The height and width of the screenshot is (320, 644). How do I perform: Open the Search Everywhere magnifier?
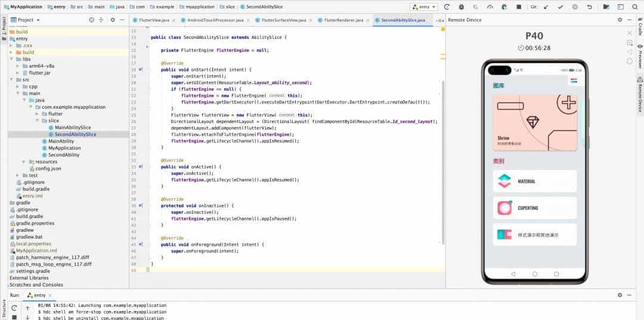point(635,7)
